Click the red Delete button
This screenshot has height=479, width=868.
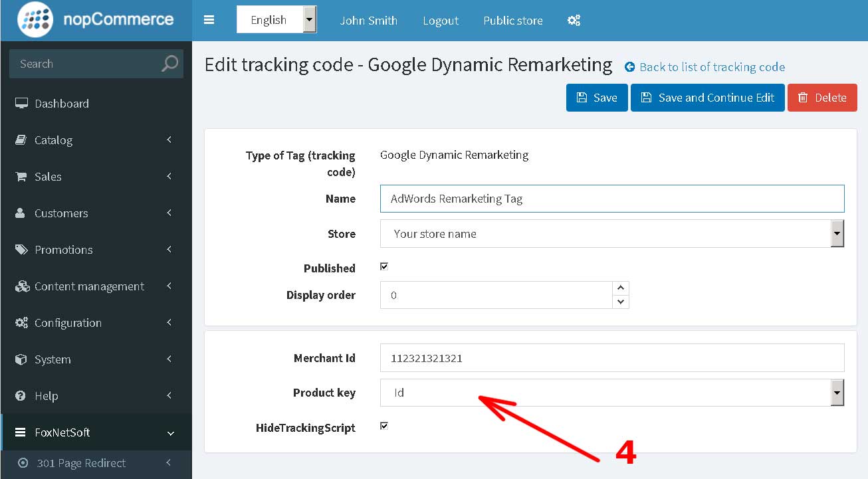click(x=822, y=98)
